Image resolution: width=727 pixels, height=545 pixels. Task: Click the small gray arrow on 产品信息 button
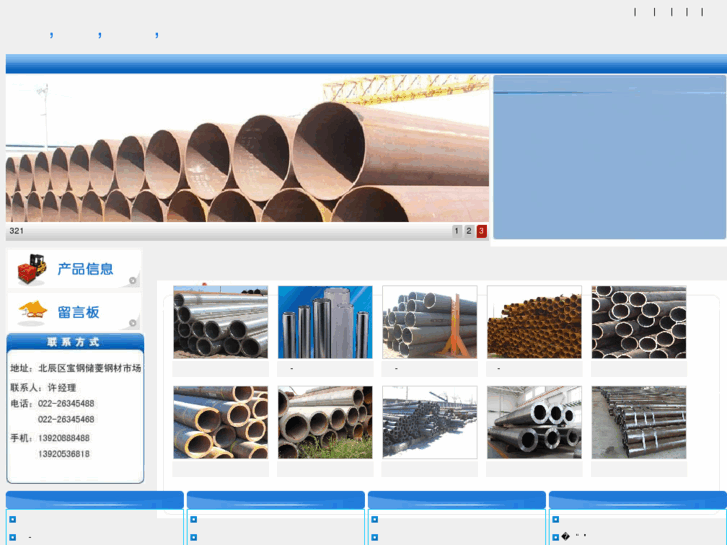133,280
